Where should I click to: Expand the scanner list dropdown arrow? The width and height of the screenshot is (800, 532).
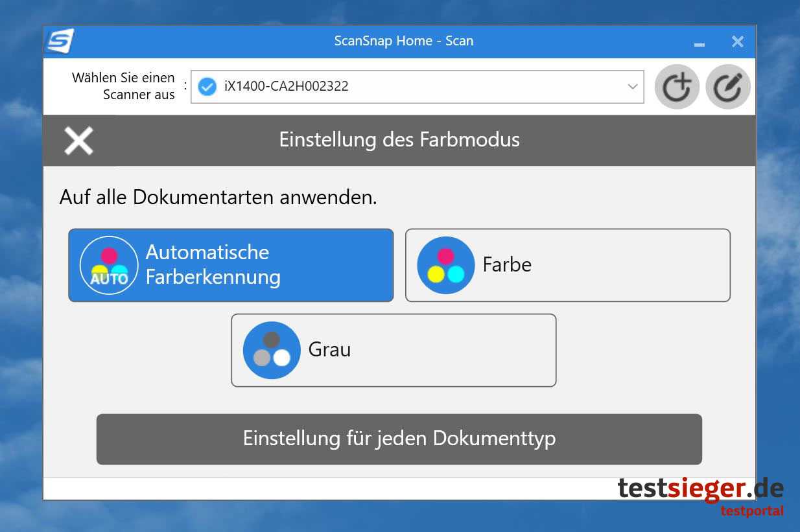(x=633, y=87)
